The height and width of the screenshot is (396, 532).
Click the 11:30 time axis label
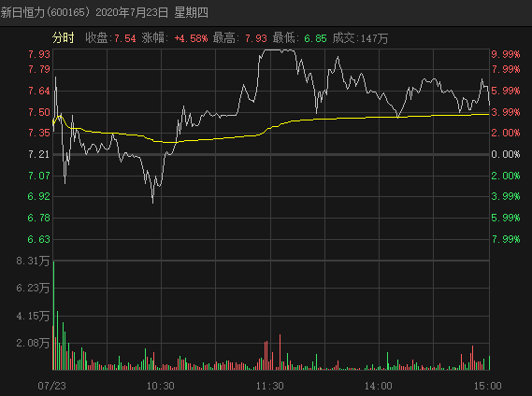[269, 386]
